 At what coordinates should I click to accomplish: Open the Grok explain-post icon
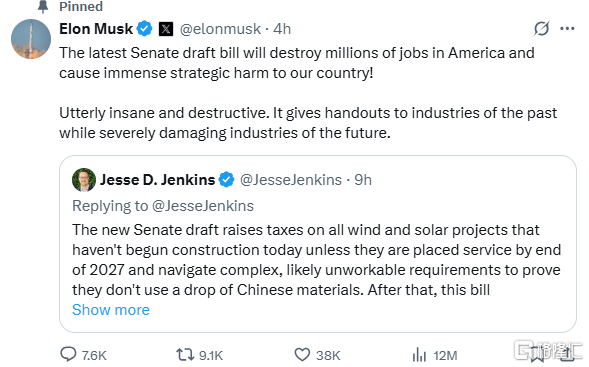coord(541,29)
